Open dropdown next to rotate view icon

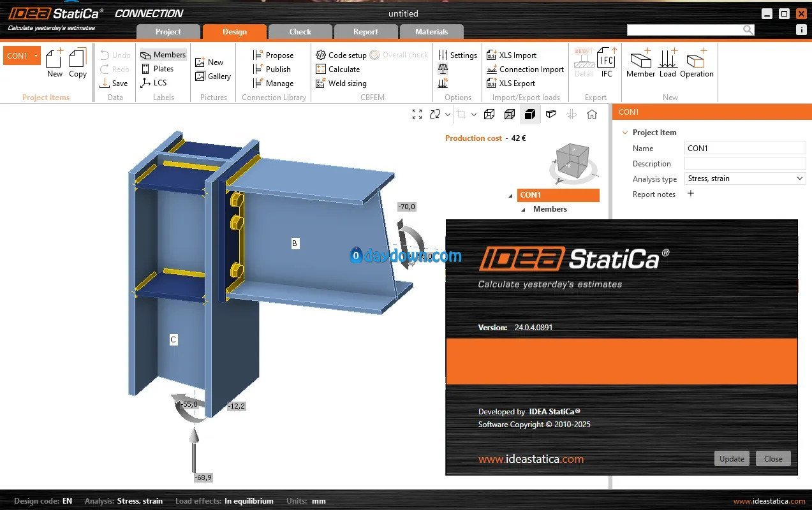(448, 115)
